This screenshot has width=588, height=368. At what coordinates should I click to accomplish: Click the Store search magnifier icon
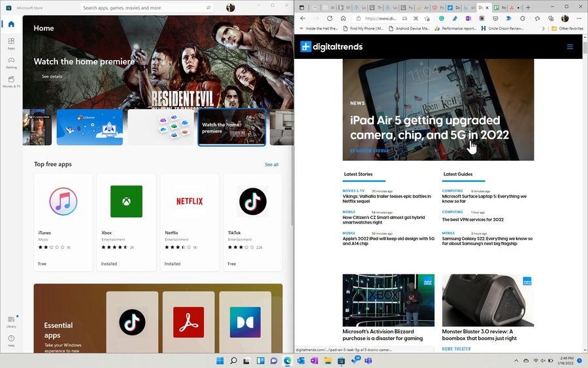(x=208, y=7)
